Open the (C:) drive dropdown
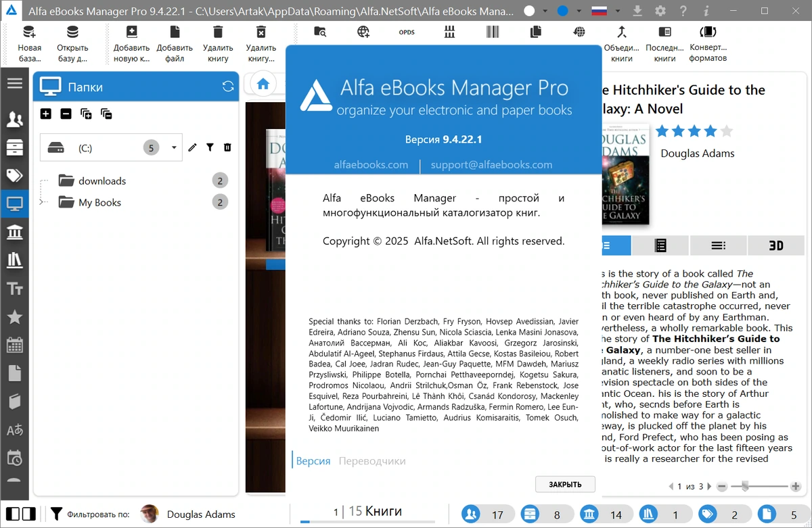 [x=174, y=147]
